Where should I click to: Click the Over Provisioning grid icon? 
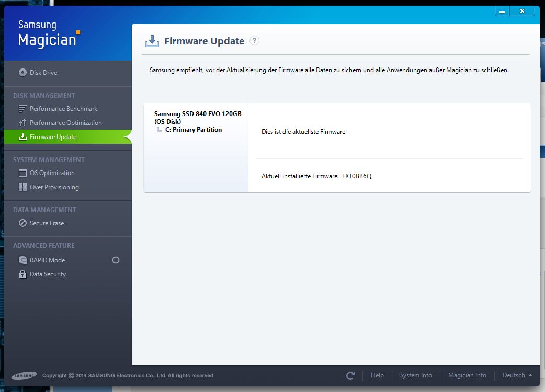22,187
